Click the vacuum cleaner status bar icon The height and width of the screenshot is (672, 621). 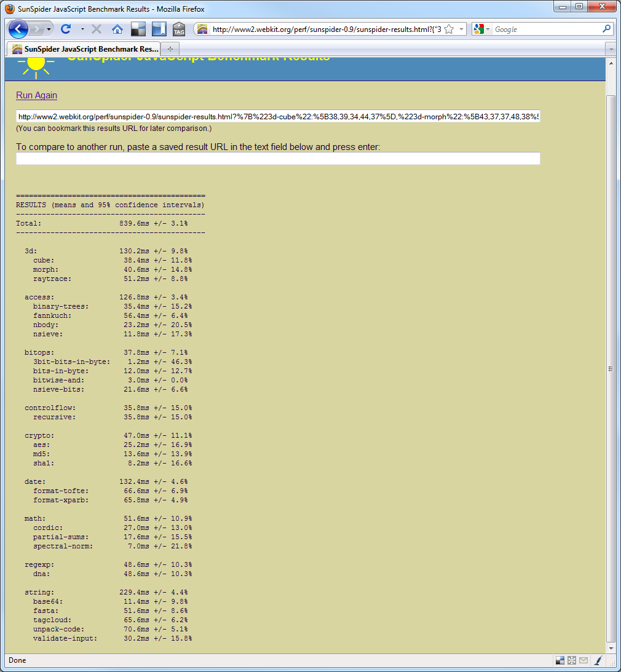(599, 660)
